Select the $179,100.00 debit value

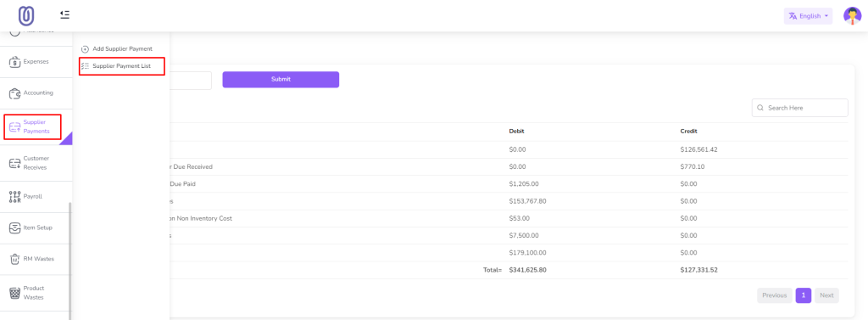(527, 252)
